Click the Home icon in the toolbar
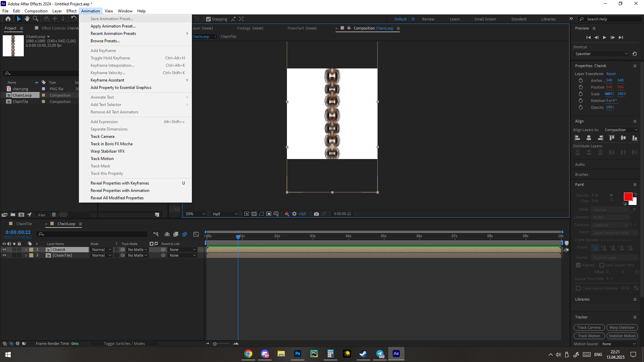This screenshot has height=362, width=644. pos(8,18)
